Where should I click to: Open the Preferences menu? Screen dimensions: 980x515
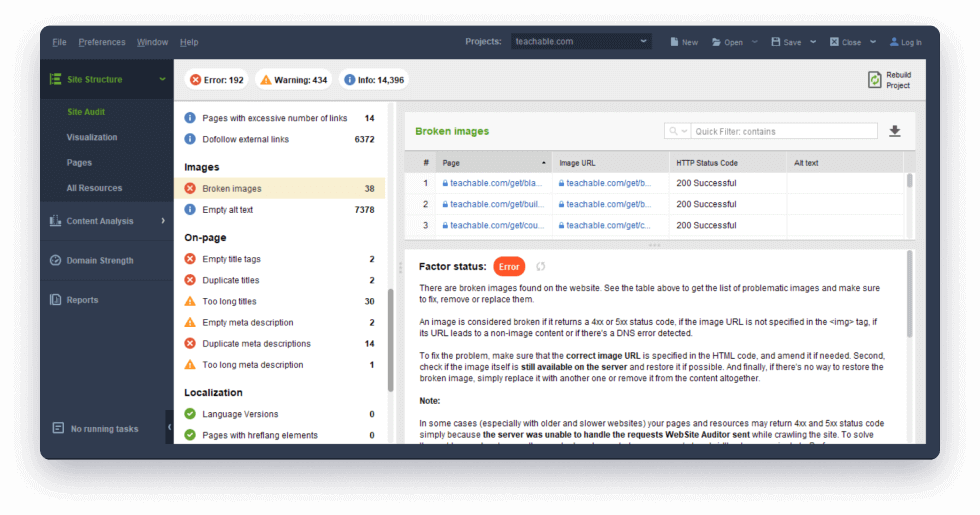tap(102, 42)
